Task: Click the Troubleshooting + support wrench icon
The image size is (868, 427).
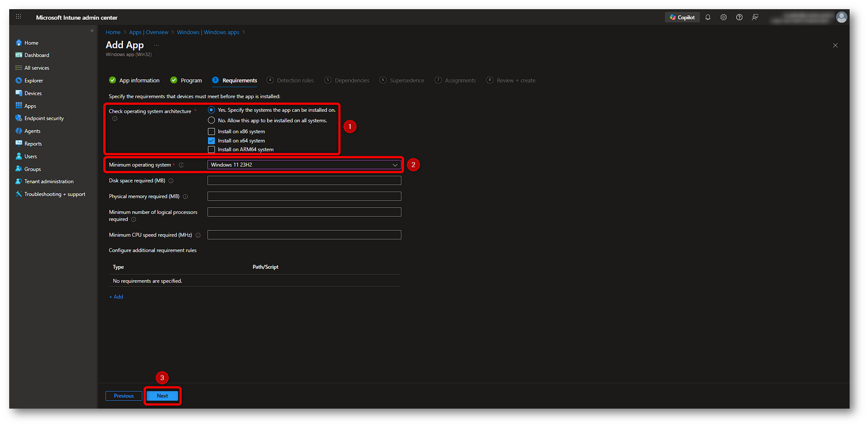Action: point(19,194)
